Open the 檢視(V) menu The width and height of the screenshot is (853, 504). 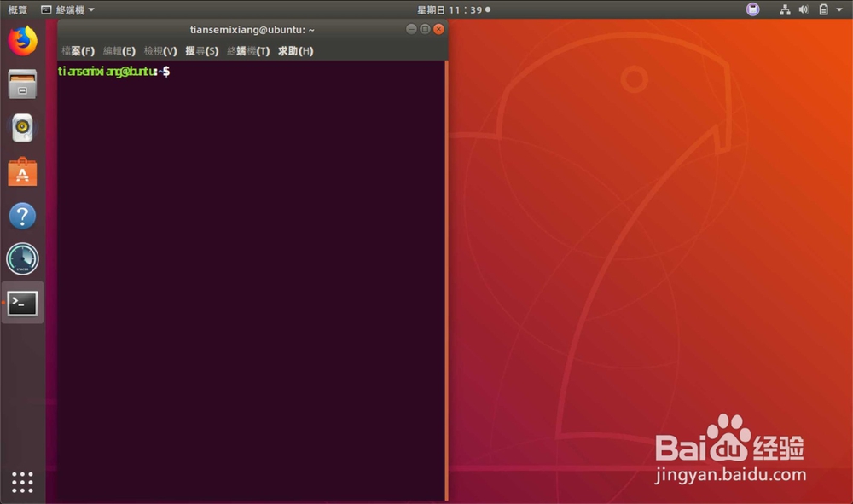[x=160, y=50]
